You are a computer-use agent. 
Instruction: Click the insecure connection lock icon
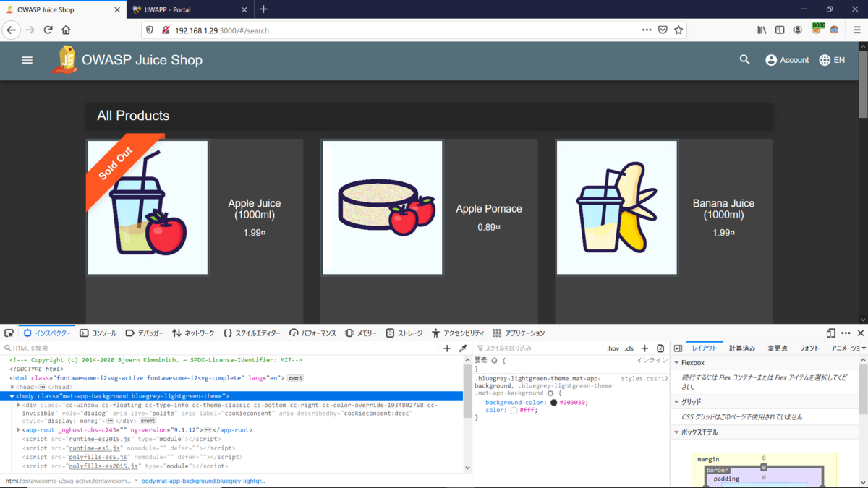click(166, 30)
